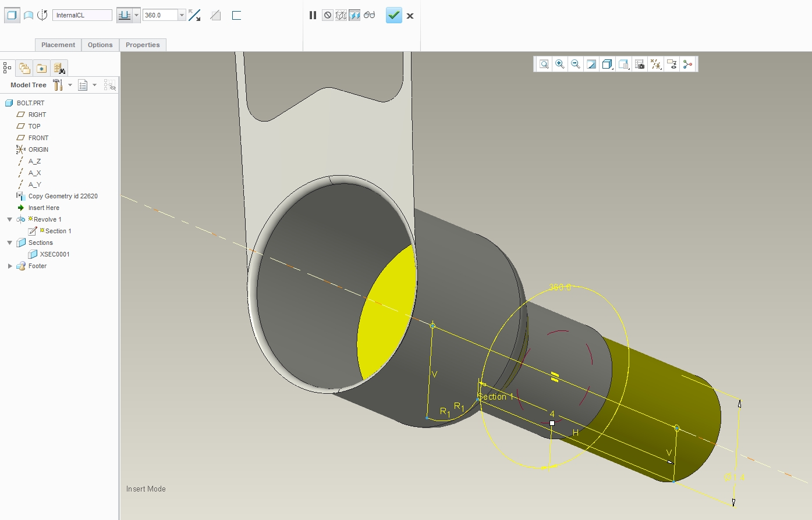Toggle Verify mode glasses icon
Image resolution: width=812 pixels, height=520 pixels.
[x=369, y=15]
